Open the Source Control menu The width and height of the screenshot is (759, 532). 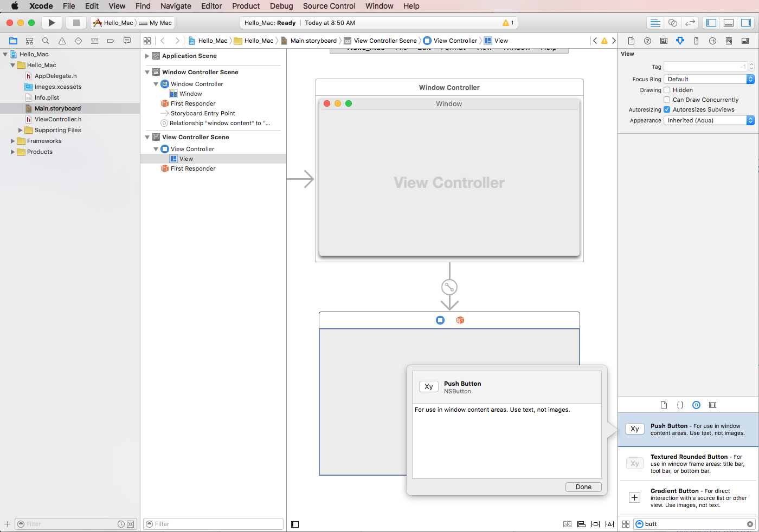[329, 6]
